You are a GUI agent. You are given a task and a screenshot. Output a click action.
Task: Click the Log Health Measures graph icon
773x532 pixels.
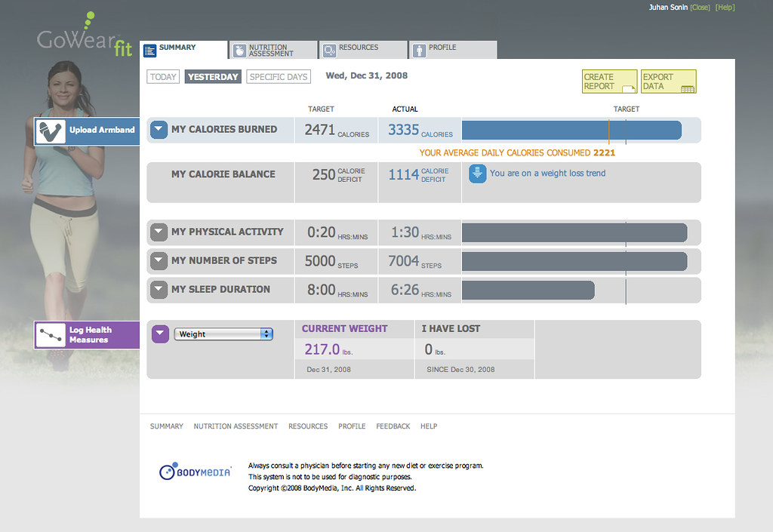coord(51,335)
